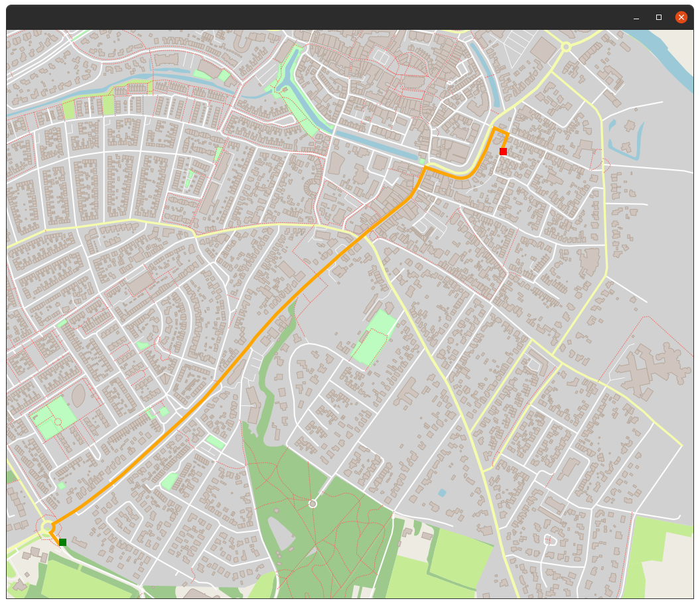This screenshot has height=605, width=700.
Task: Select the small circular junction inside the dark green park
Action: pyautogui.click(x=313, y=504)
